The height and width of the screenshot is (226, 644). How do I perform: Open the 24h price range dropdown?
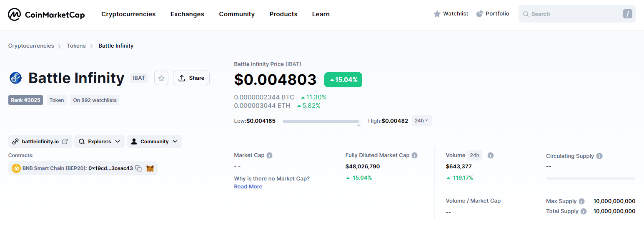pyautogui.click(x=422, y=121)
